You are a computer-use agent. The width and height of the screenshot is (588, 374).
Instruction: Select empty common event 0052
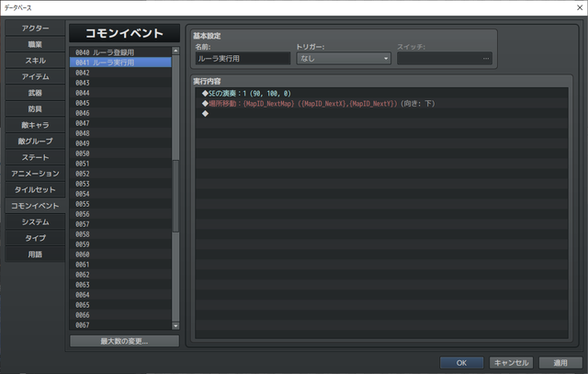(120, 174)
